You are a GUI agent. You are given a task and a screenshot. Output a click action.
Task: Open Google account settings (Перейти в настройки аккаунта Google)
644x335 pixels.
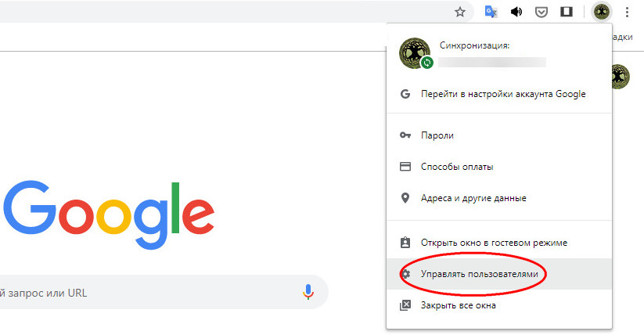[502, 94]
